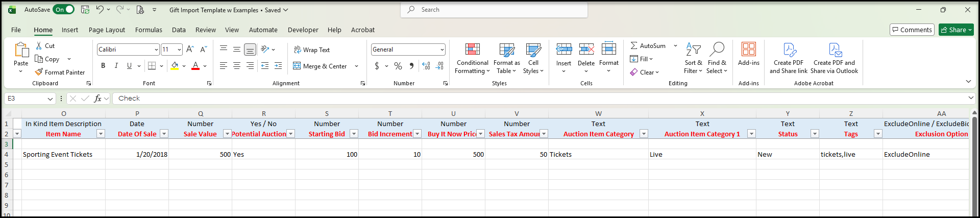Click the Copy tool
Viewport: 980px width, 218px height.
[47, 59]
